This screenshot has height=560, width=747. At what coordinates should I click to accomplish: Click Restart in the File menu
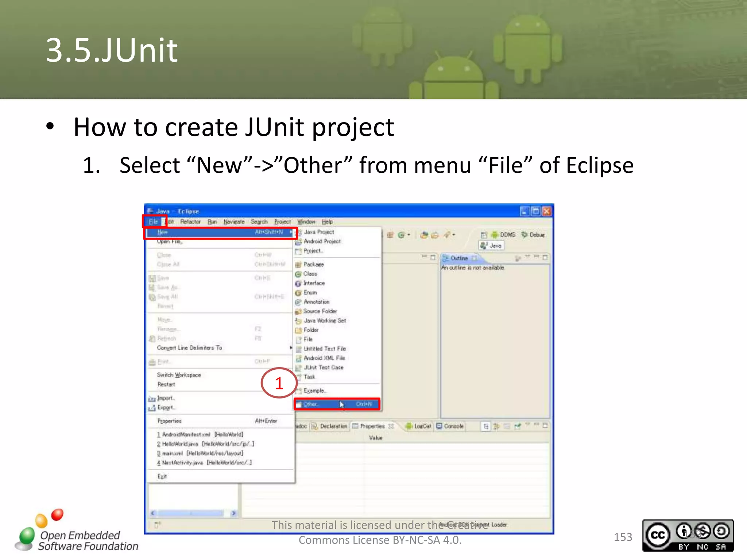point(220,384)
